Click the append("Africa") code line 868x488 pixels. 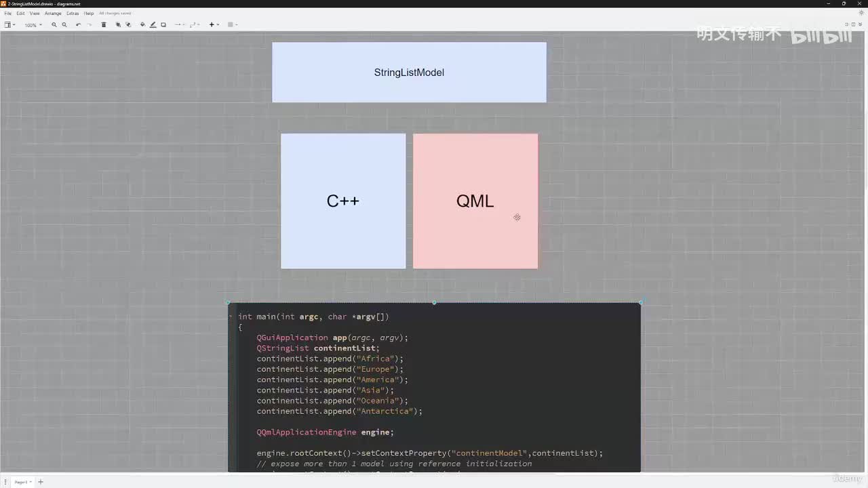point(330,359)
